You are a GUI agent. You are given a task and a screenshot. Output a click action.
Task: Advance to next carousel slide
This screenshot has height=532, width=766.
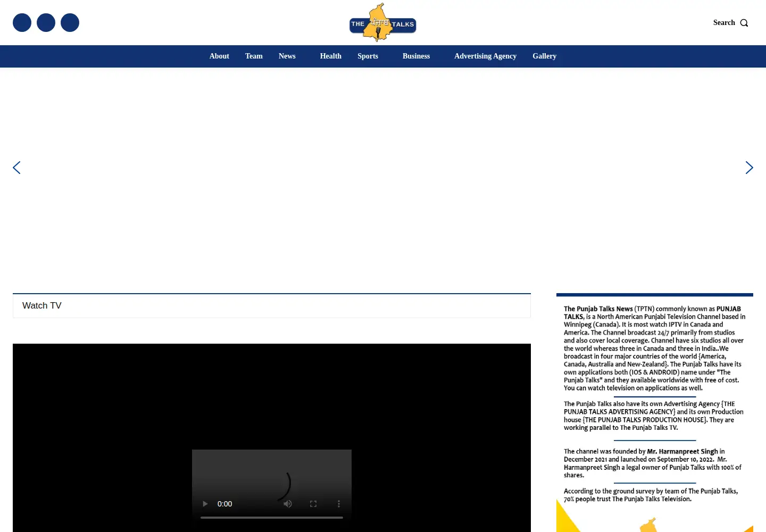pyautogui.click(x=749, y=168)
